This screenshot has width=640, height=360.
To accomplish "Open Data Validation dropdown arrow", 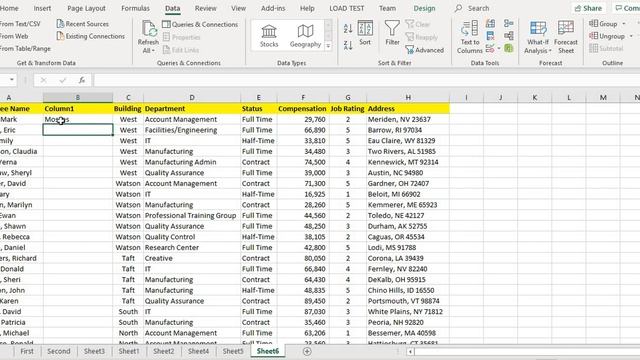I will click(499, 49).
